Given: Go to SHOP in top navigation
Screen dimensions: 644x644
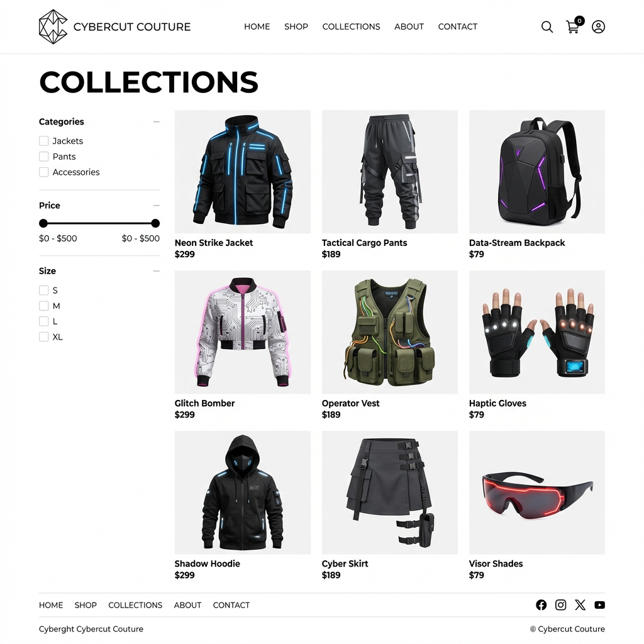Looking at the screenshot, I should pos(296,26).
